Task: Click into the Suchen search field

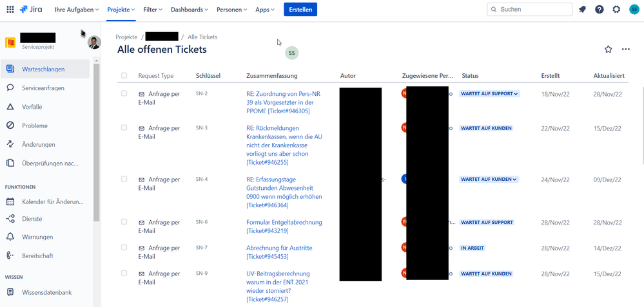Action: [x=529, y=10]
